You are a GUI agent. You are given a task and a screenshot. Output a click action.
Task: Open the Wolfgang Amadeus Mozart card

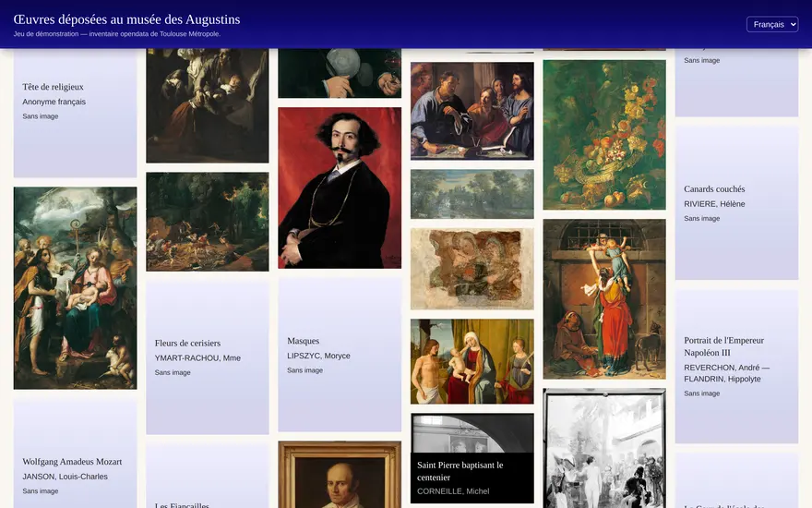pyautogui.click(x=75, y=454)
